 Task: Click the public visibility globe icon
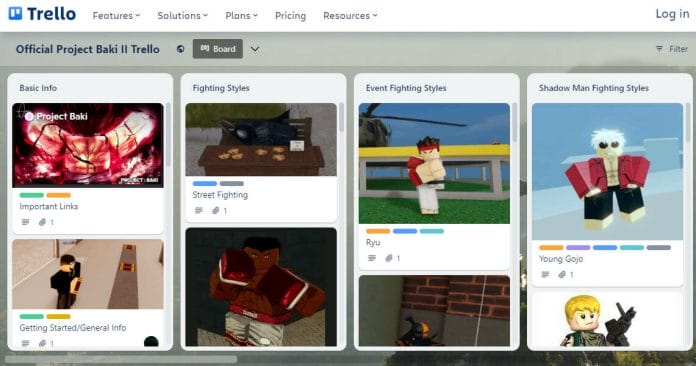pyautogui.click(x=180, y=49)
